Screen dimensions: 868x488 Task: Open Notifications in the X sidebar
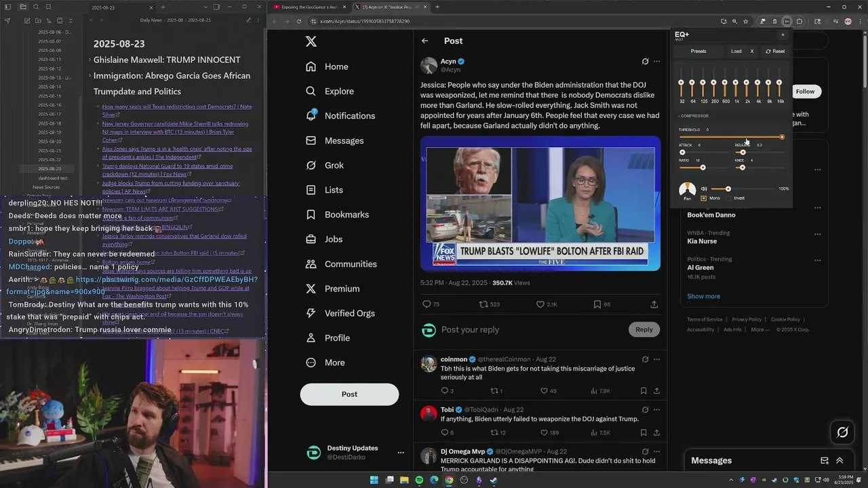pyautogui.click(x=340, y=116)
